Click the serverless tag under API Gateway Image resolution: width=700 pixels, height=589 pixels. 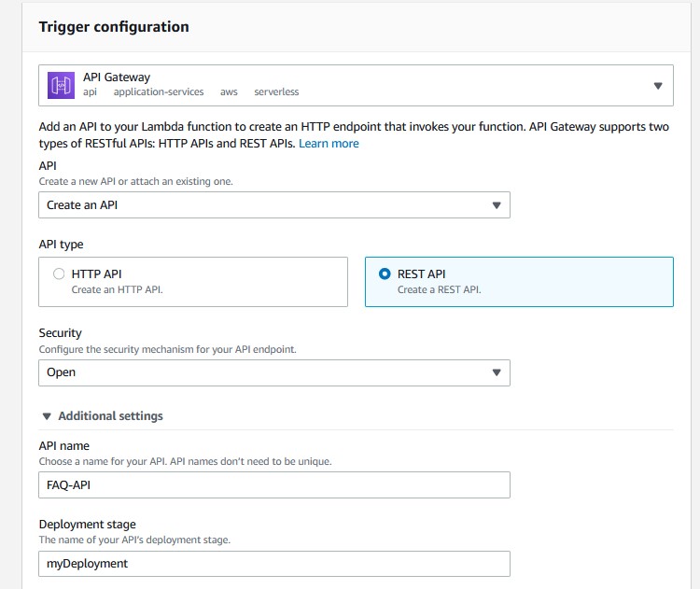tap(276, 92)
